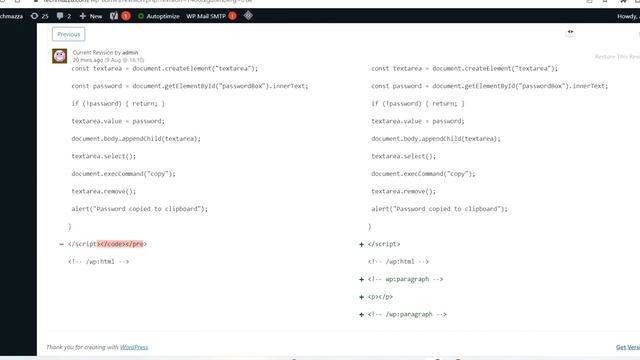Click left pane "const password" line
This screenshot has height=360, width=640.
(190, 86)
